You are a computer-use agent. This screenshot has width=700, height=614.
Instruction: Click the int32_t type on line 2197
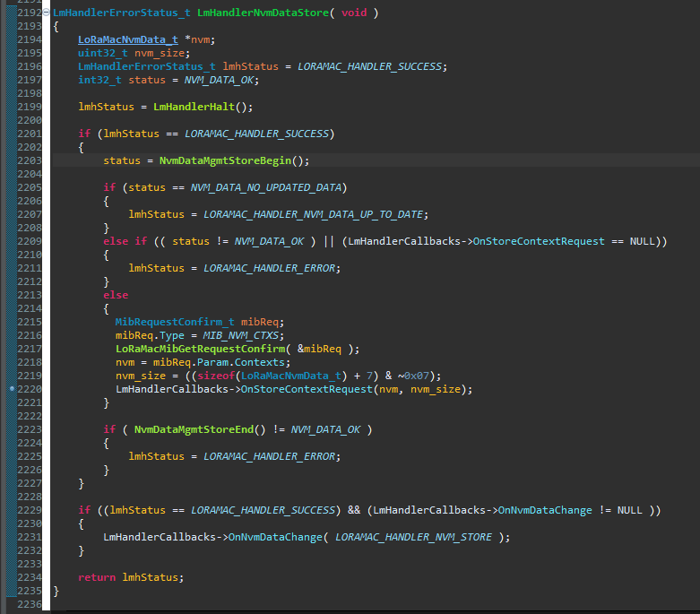[x=99, y=80]
